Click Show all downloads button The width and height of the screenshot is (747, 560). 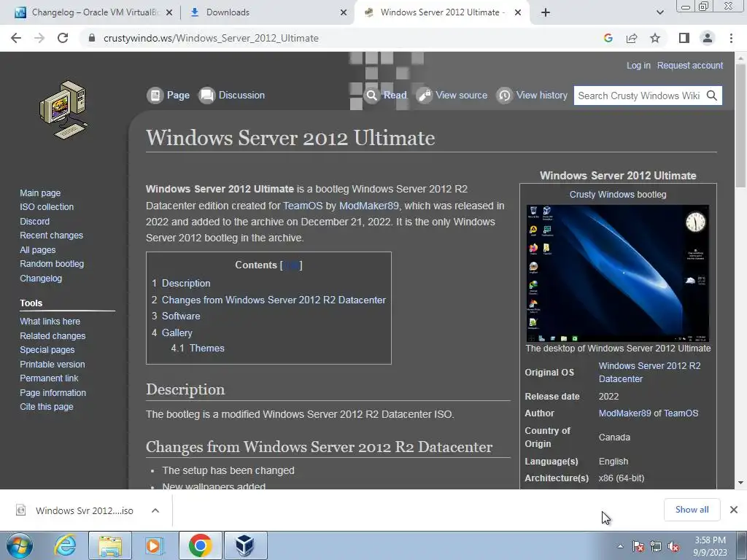point(692,510)
